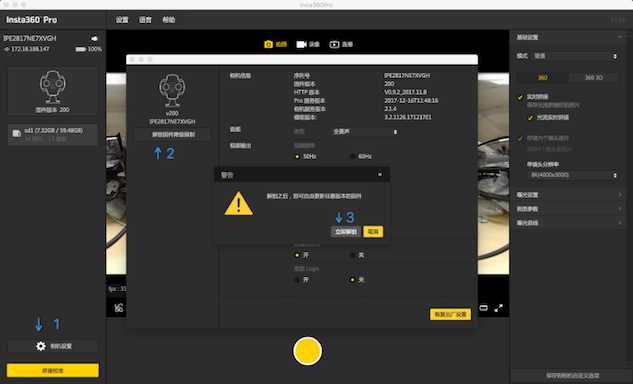Open the 语言 language menu

[x=145, y=20]
